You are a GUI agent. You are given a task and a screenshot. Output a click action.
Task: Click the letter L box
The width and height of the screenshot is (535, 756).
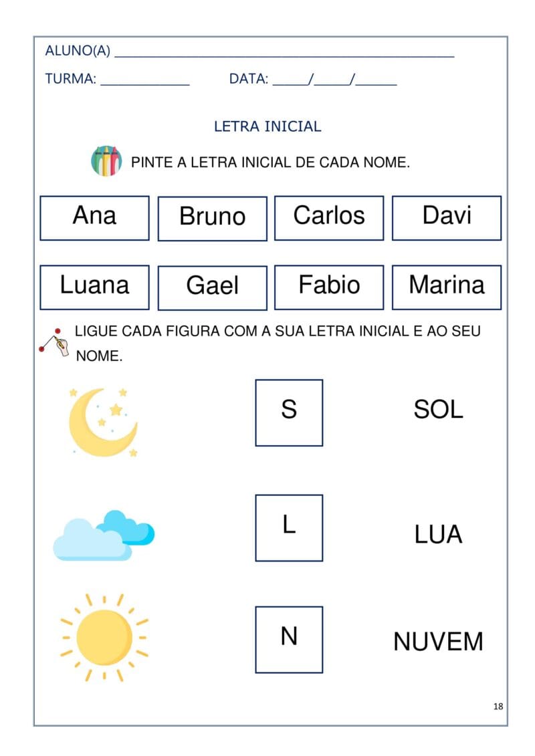(289, 528)
